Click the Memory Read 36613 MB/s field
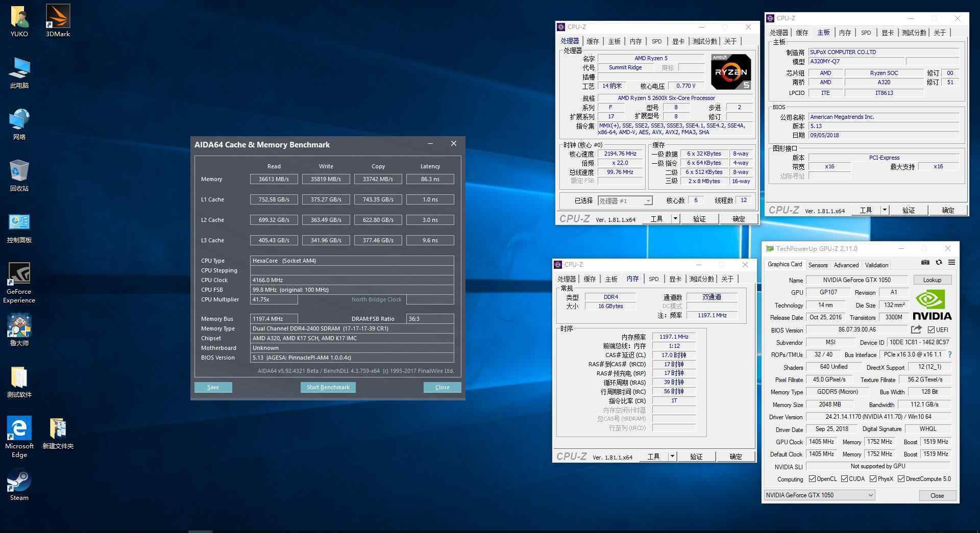 tap(274, 179)
